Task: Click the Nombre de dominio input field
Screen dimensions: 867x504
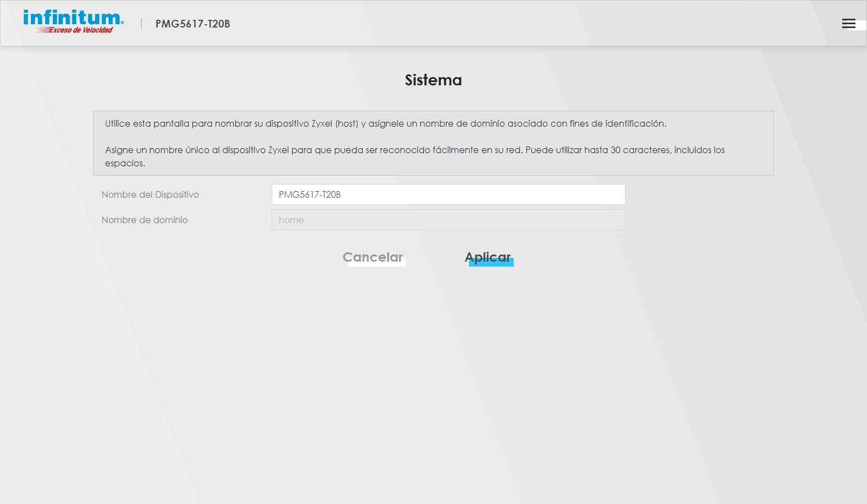Action: [x=448, y=220]
